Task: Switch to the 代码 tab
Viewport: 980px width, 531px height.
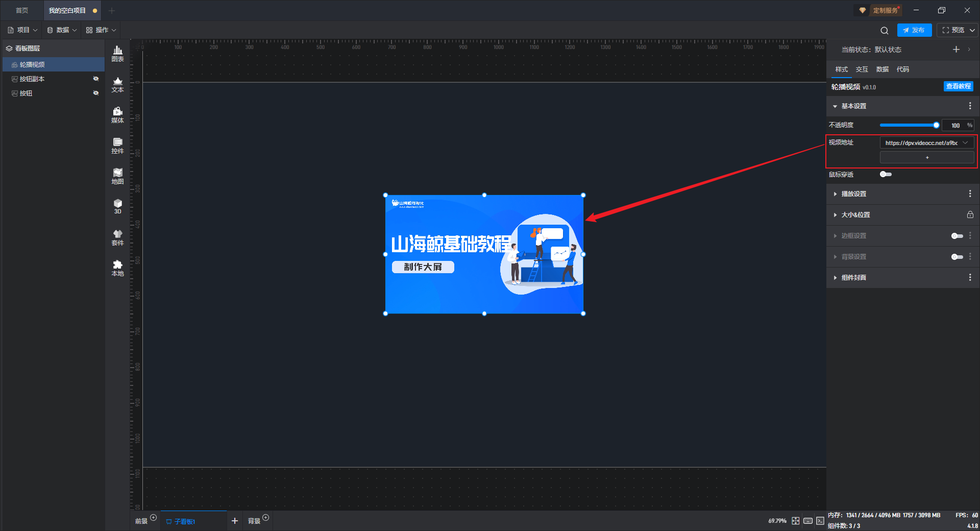Action: [902, 69]
